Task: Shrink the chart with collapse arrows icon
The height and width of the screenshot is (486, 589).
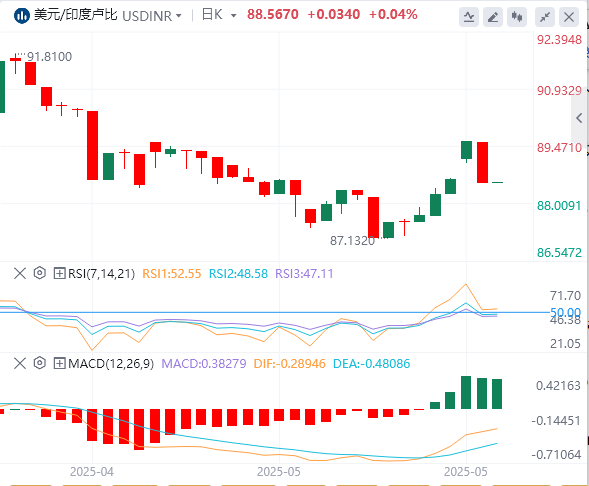Action: 545,17
